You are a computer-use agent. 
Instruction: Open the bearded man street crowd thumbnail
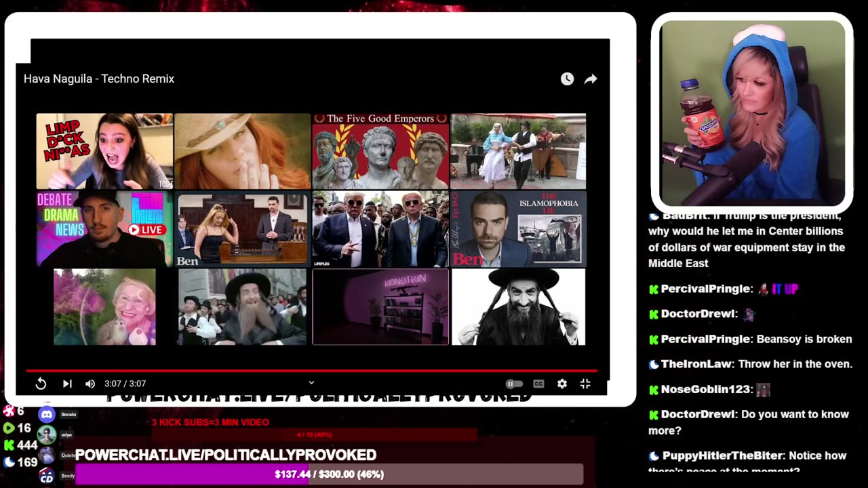tap(242, 307)
